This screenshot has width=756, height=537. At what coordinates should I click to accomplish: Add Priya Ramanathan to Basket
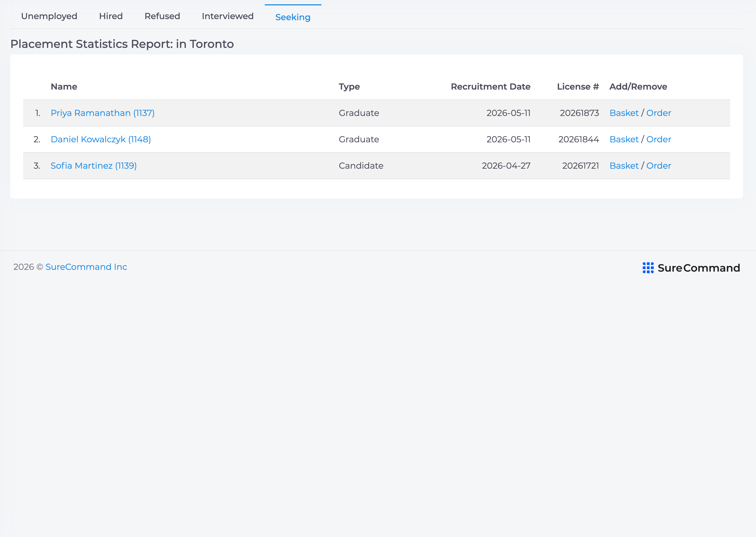pyautogui.click(x=624, y=113)
